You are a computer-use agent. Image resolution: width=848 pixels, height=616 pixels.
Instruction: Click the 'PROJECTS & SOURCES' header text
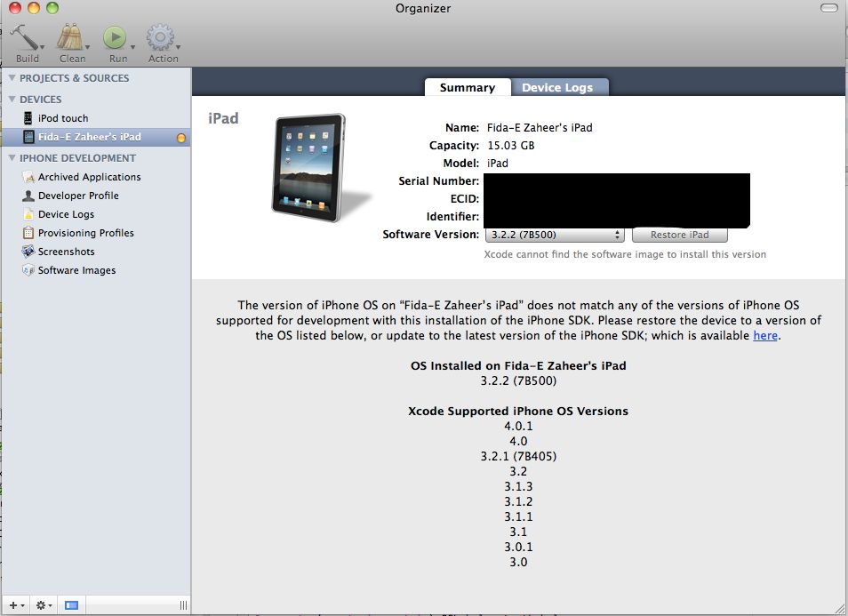74,78
